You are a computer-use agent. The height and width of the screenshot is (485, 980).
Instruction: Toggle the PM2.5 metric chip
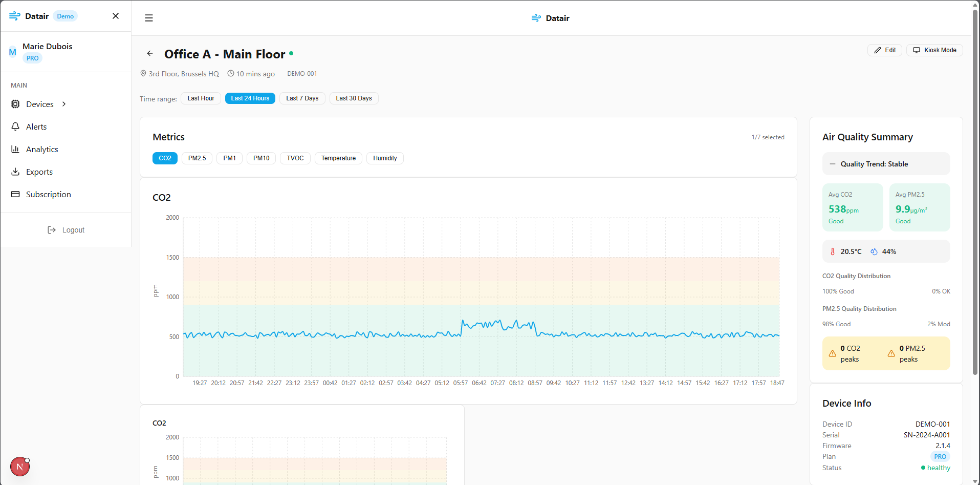coord(197,158)
